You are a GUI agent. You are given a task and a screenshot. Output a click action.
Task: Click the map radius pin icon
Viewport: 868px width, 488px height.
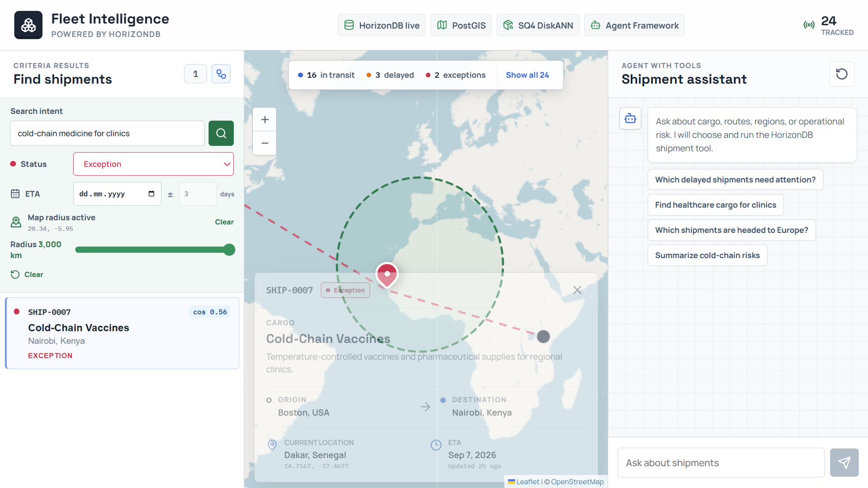point(16,222)
